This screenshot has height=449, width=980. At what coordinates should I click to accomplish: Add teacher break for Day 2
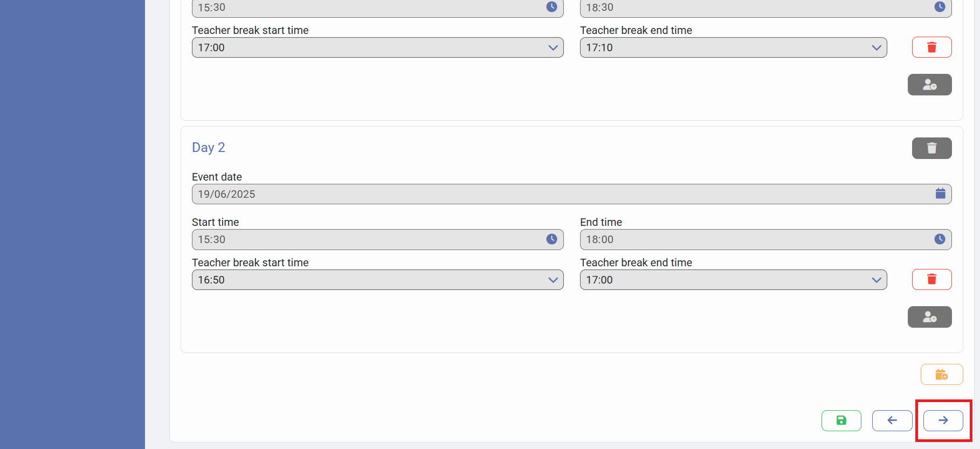pos(929,317)
